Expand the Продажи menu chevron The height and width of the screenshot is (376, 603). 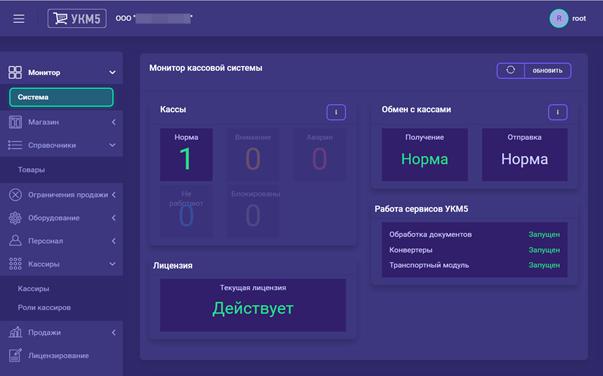113,333
